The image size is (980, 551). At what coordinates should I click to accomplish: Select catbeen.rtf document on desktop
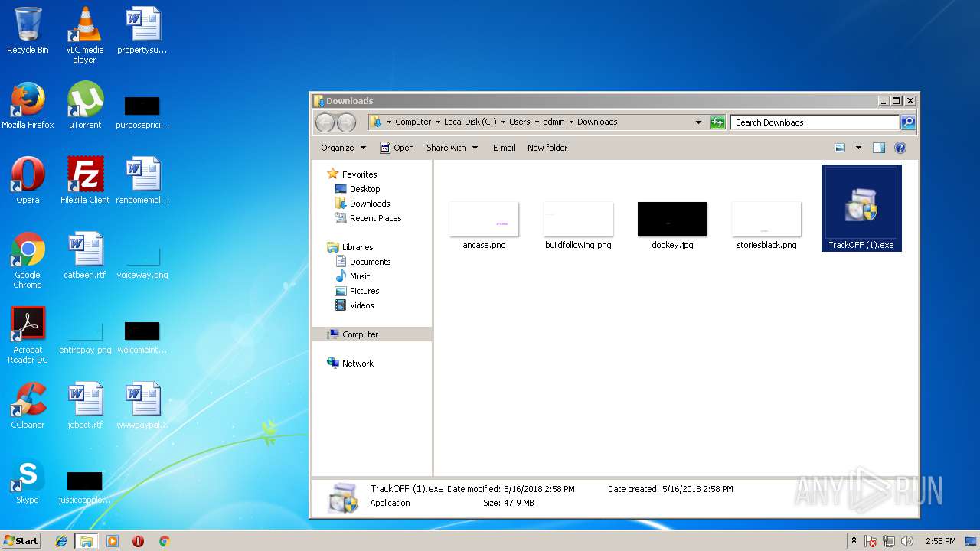(85, 256)
